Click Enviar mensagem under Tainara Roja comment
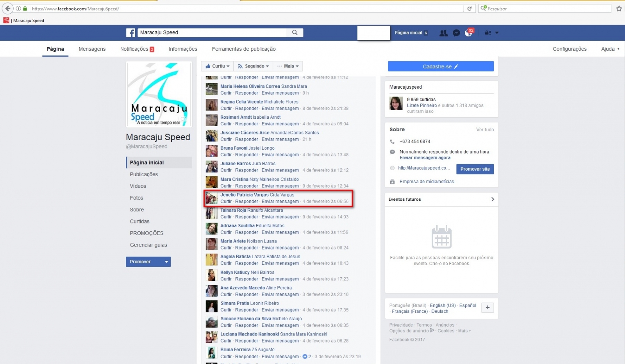The image size is (625, 364). point(280,217)
